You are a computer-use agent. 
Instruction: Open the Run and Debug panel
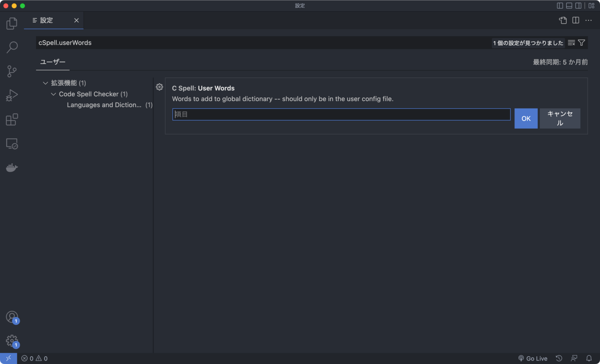click(12, 95)
